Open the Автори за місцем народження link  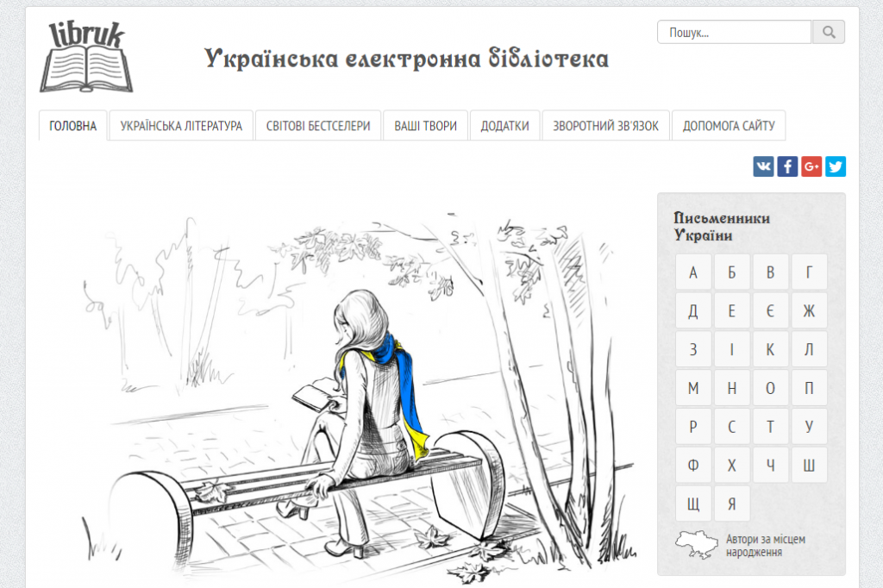click(x=766, y=546)
